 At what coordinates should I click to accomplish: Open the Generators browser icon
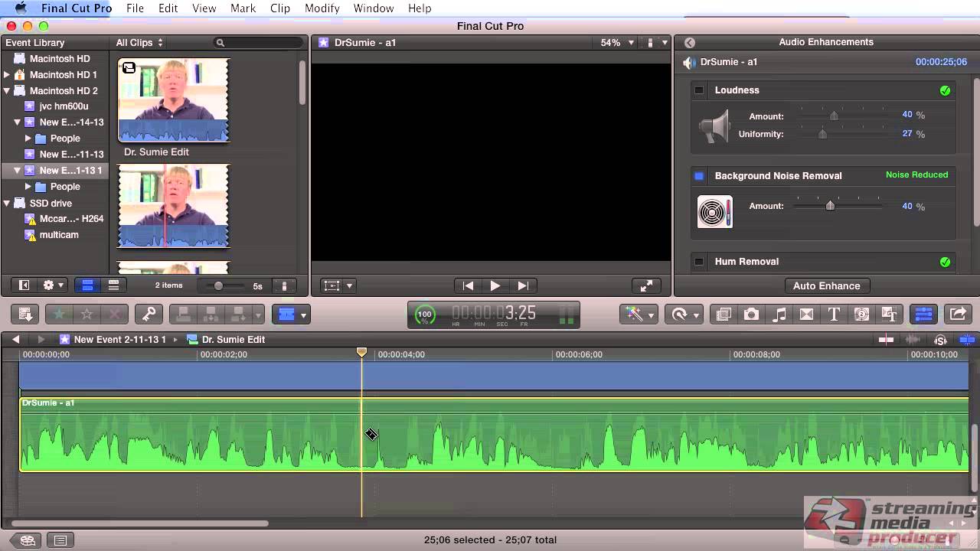point(861,314)
